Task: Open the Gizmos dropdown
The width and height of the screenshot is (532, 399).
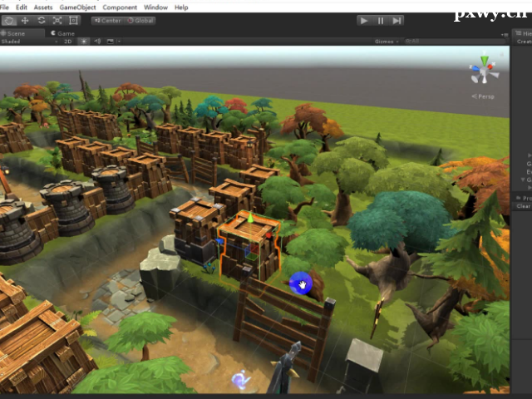Action: (386, 41)
